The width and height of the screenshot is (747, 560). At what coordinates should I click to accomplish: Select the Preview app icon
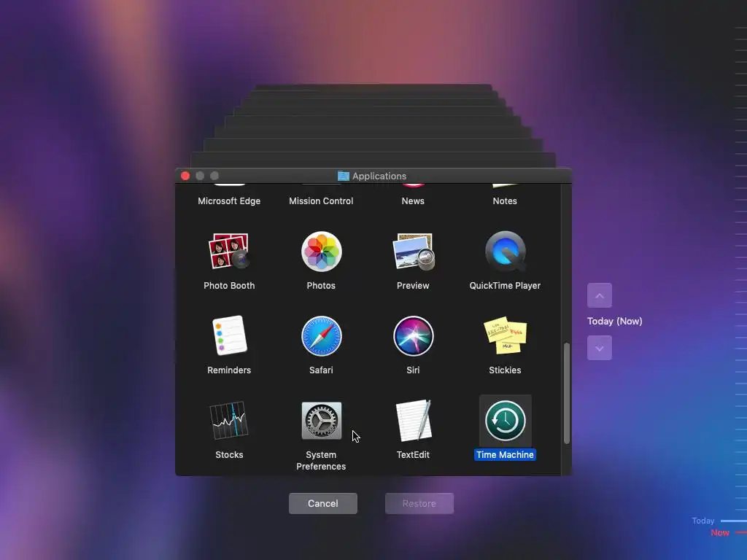click(413, 252)
